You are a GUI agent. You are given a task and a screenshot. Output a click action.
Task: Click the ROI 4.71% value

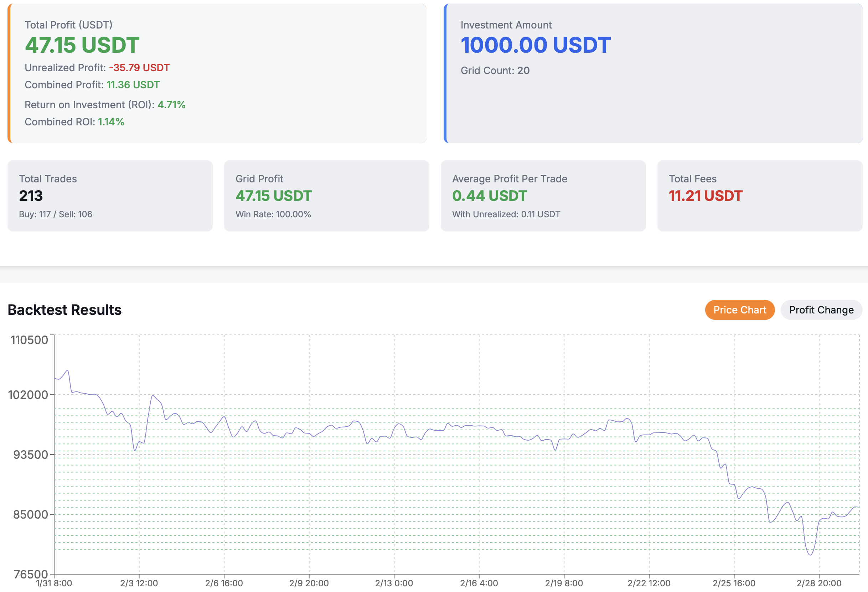click(x=171, y=104)
